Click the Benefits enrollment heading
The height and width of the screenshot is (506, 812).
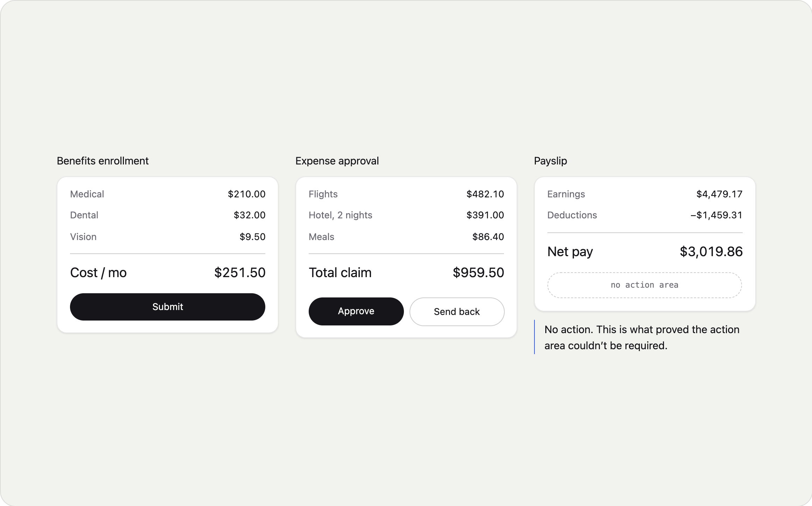[x=103, y=161]
